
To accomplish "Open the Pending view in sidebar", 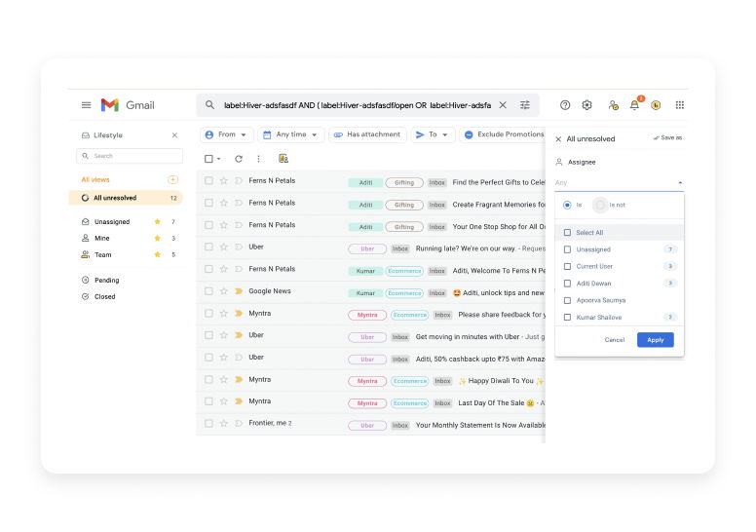I will coord(106,281).
